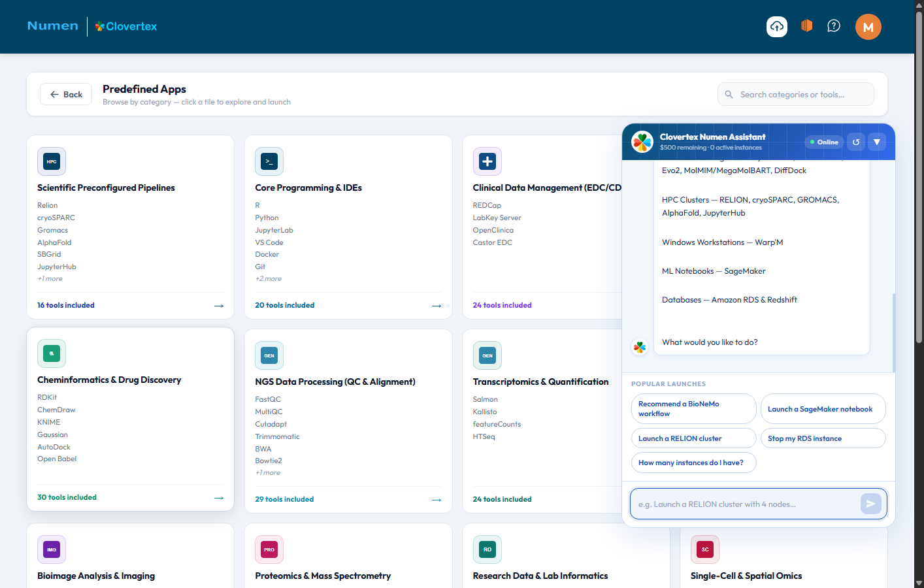Screen dimensions: 924x588
Task: Click the page vertical scrollbar
Action: 919,176
